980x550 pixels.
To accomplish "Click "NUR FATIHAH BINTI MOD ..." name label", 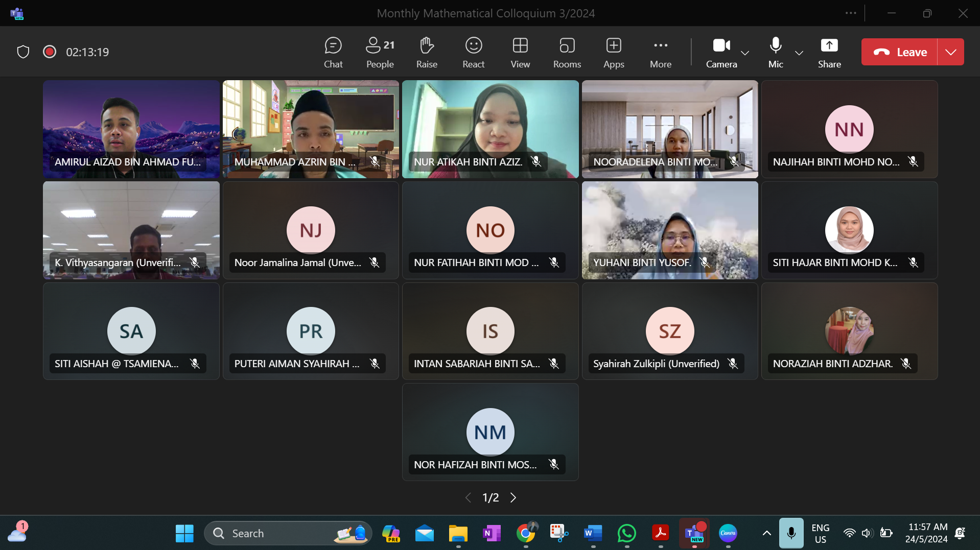I will pos(476,262).
